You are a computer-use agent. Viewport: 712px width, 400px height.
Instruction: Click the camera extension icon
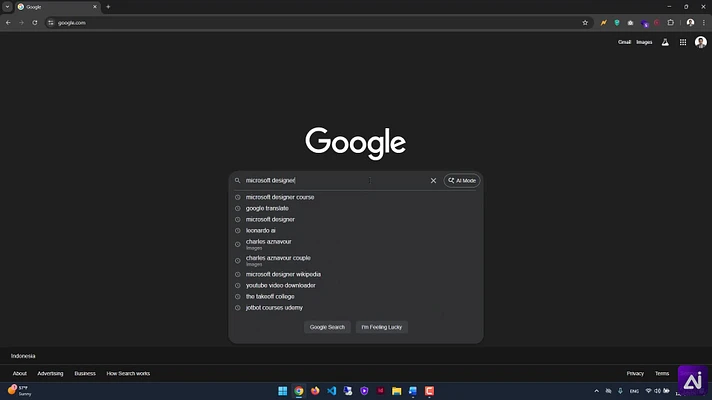[630, 23]
